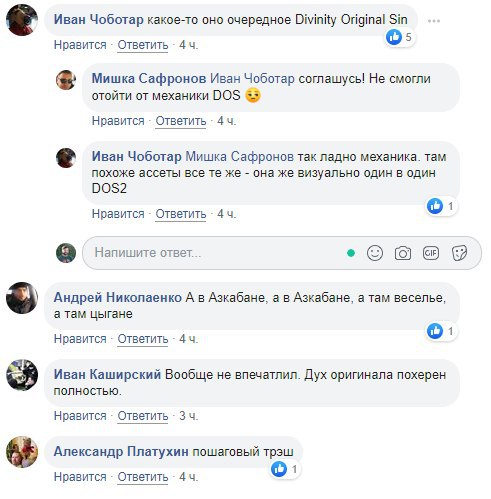The image size is (491, 499).
Task: Reply to Андрей Николаенко's comment
Action: point(143,339)
